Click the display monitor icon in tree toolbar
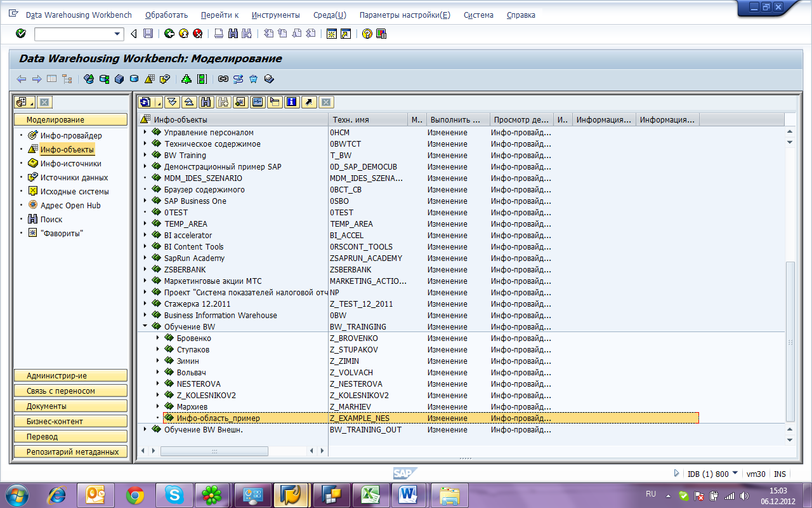Viewport: 812px width, 508px height. (x=258, y=102)
